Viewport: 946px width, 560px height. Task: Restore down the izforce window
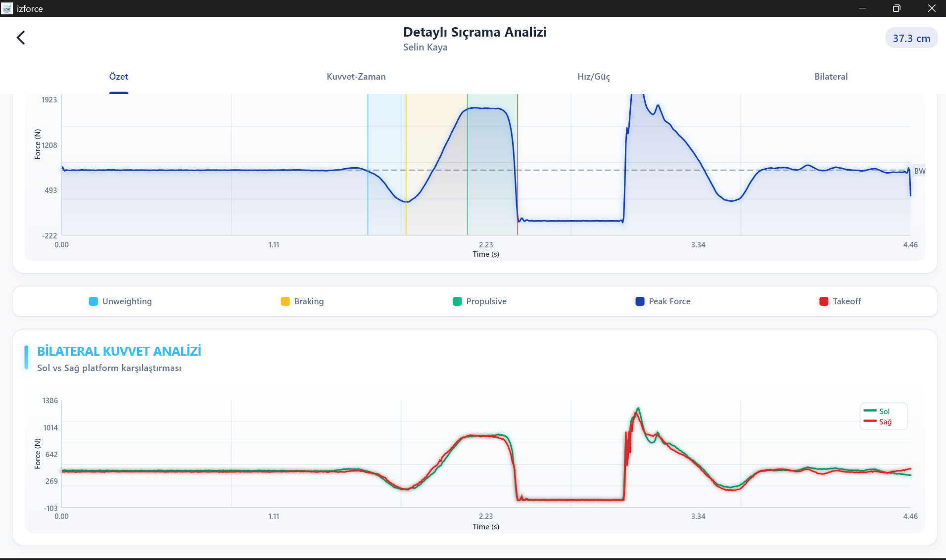(x=897, y=8)
